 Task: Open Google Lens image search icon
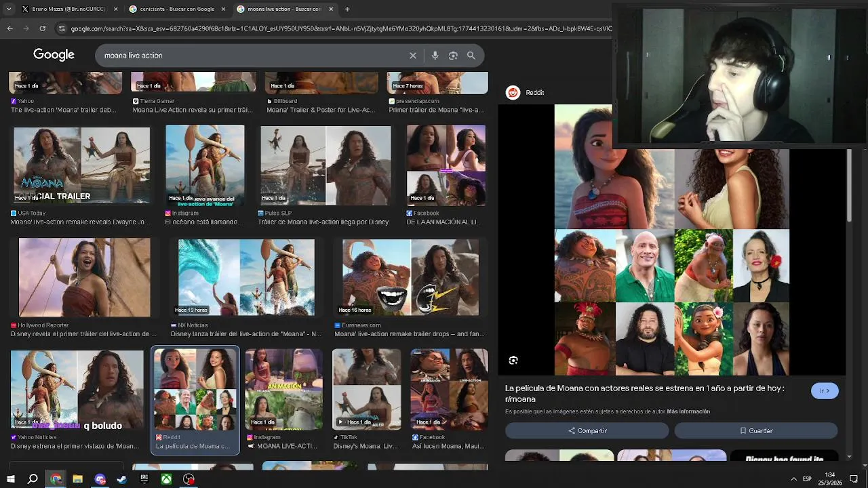(x=453, y=56)
